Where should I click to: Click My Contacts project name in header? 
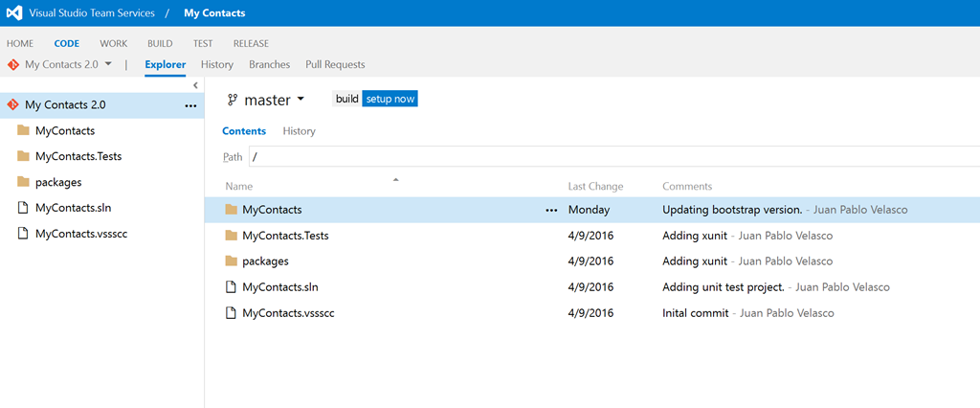[214, 13]
